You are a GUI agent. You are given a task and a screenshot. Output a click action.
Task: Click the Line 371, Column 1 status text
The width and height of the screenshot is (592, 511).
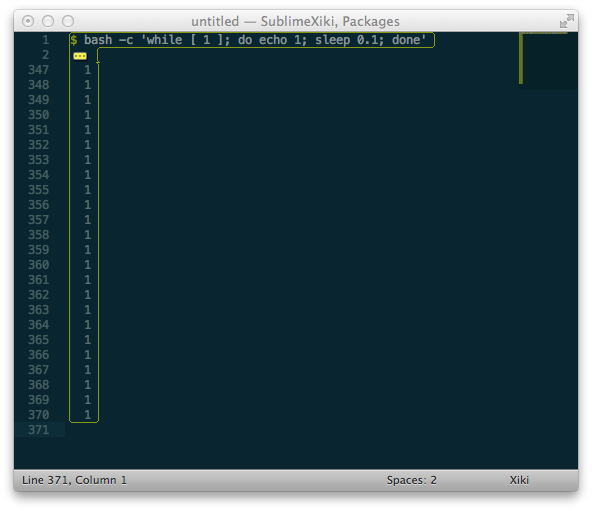click(74, 480)
